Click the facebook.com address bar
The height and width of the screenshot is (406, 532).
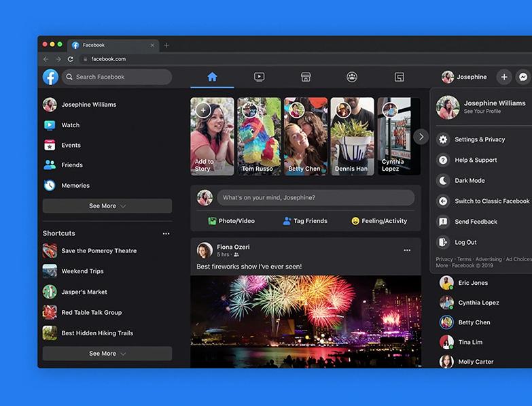[305, 59]
